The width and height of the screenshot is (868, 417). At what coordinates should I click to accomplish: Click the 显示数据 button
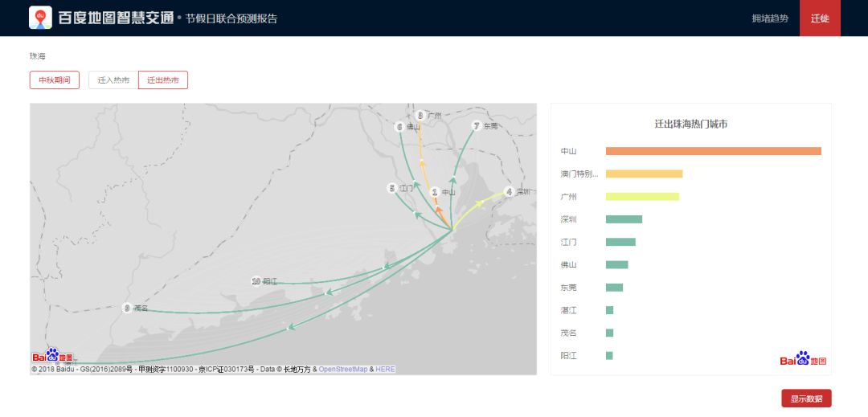[x=806, y=399]
